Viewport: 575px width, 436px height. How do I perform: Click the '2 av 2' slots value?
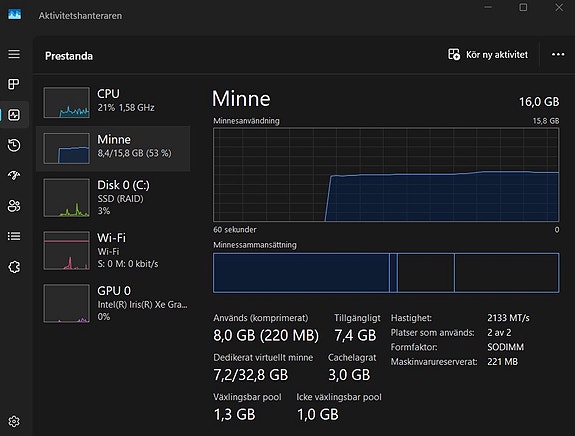click(x=499, y=333)
